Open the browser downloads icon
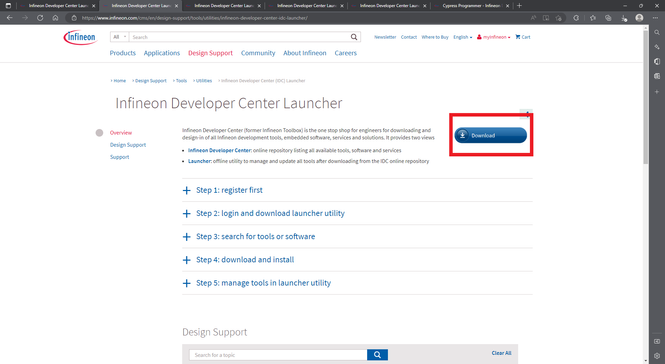665x364 pixels. coord(624,18)
